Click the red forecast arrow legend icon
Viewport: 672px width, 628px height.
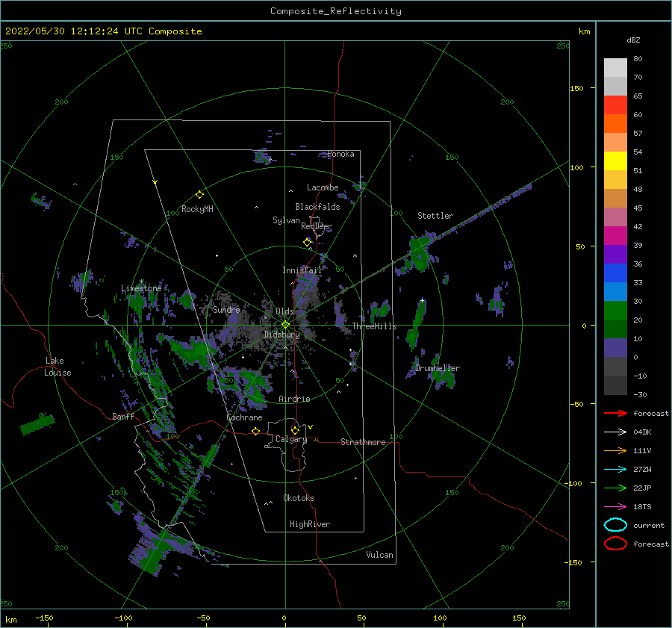615,413
